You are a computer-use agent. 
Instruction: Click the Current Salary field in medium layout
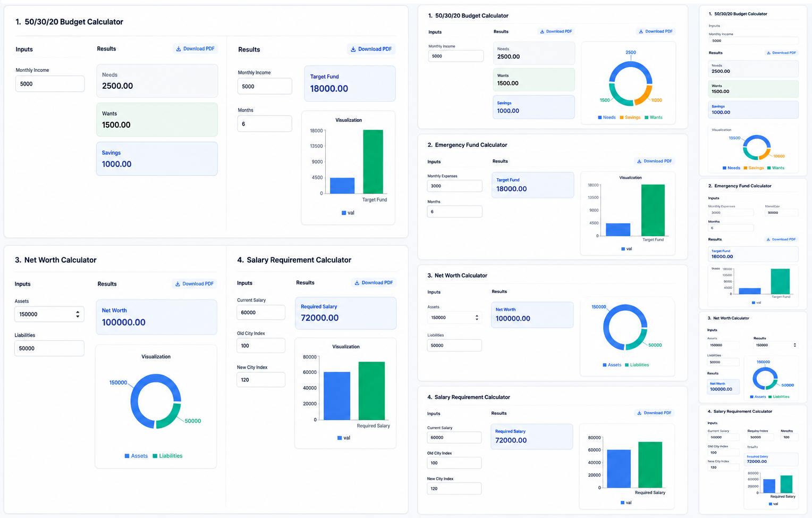pos(454,438)
